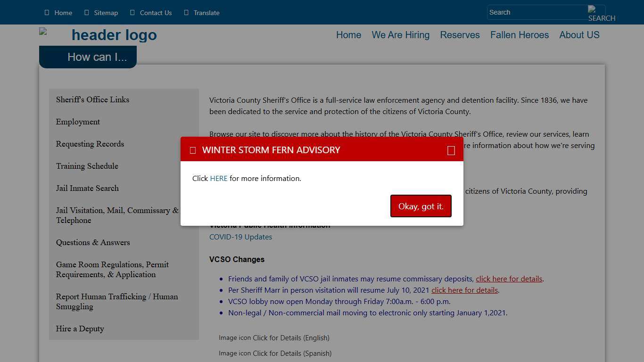Type in the Search input field
This screenshot has height=362, width=644.
click(x=537, y=13)
